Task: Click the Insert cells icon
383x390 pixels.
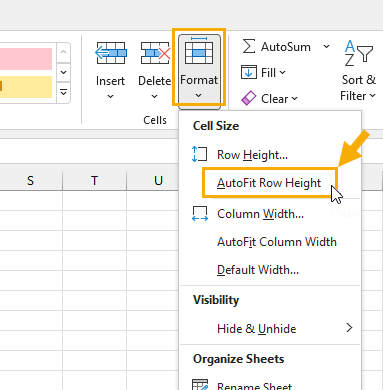Action: pyautogui.click(x=111, y=53)
